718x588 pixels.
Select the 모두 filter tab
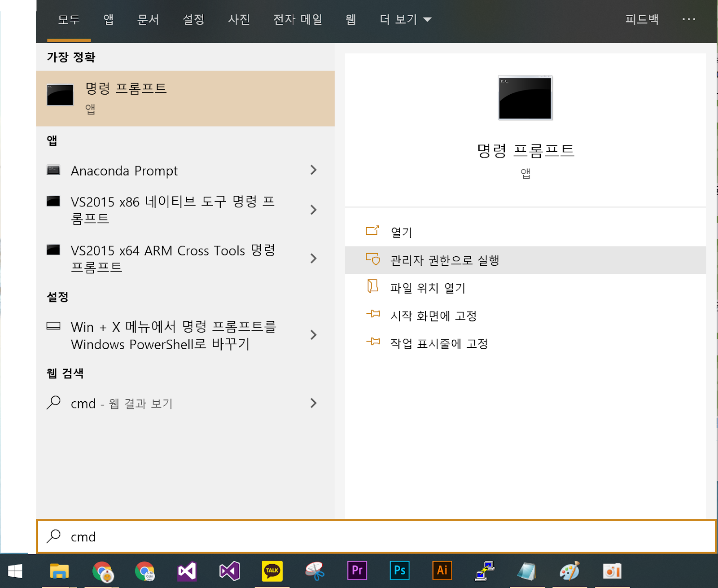[69, 19]
